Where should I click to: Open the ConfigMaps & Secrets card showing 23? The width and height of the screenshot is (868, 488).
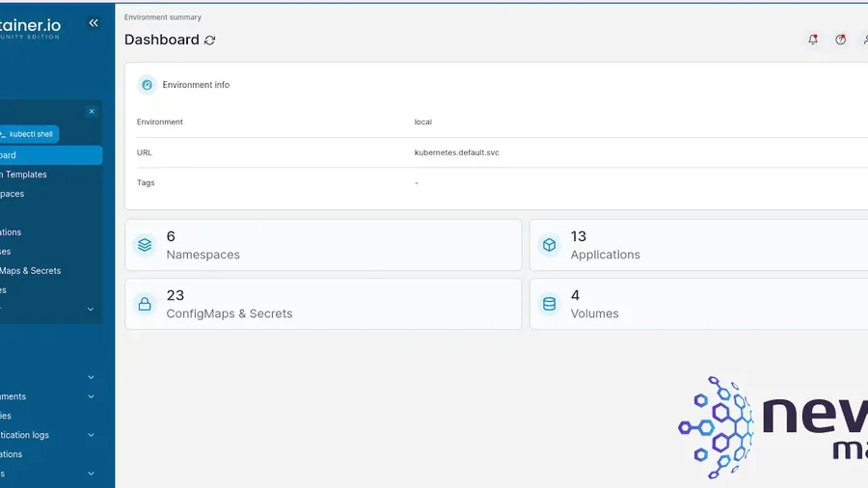point(323,304)
